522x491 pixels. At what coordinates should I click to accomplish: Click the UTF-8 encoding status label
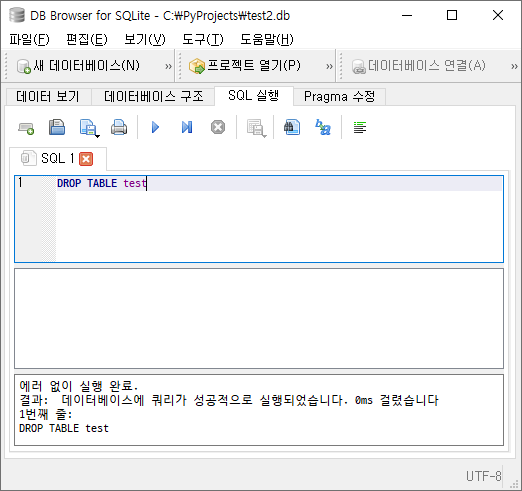tap(484, 476)
